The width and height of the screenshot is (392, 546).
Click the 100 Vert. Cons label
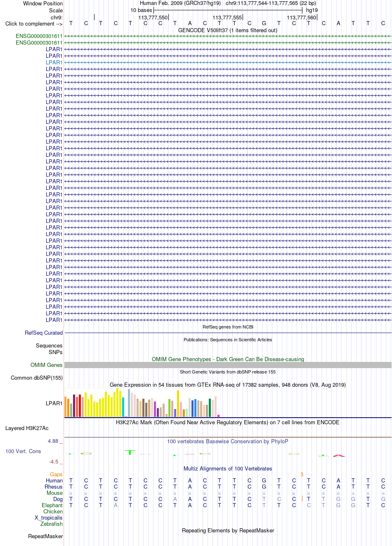coord(23,451)
